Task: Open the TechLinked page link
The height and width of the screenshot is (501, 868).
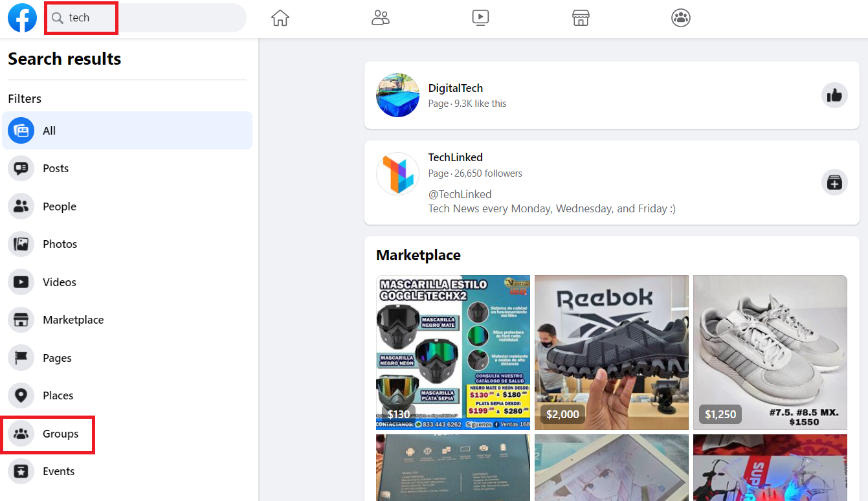Action: (x=456, y=157)
